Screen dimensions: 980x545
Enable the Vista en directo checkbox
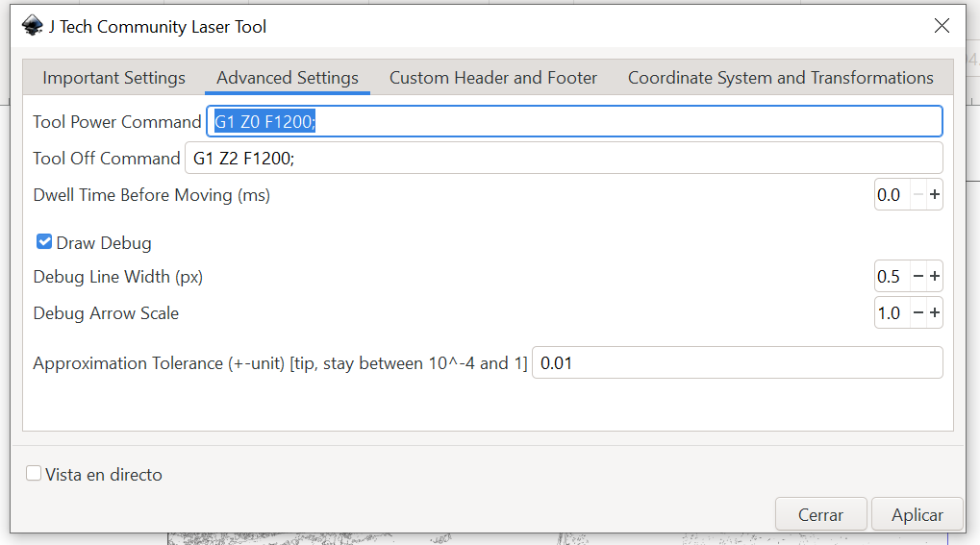[35, 474]
